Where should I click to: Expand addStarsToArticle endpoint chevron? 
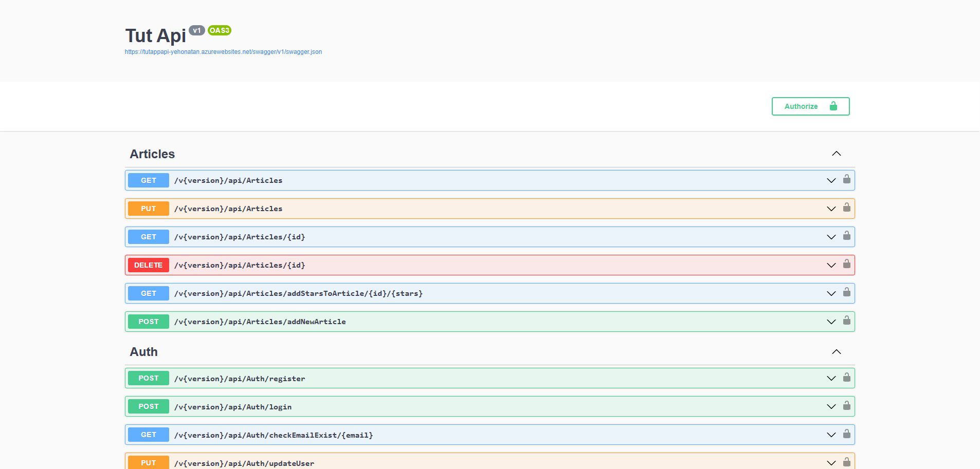pyautogui.click(x=831, y=293)
